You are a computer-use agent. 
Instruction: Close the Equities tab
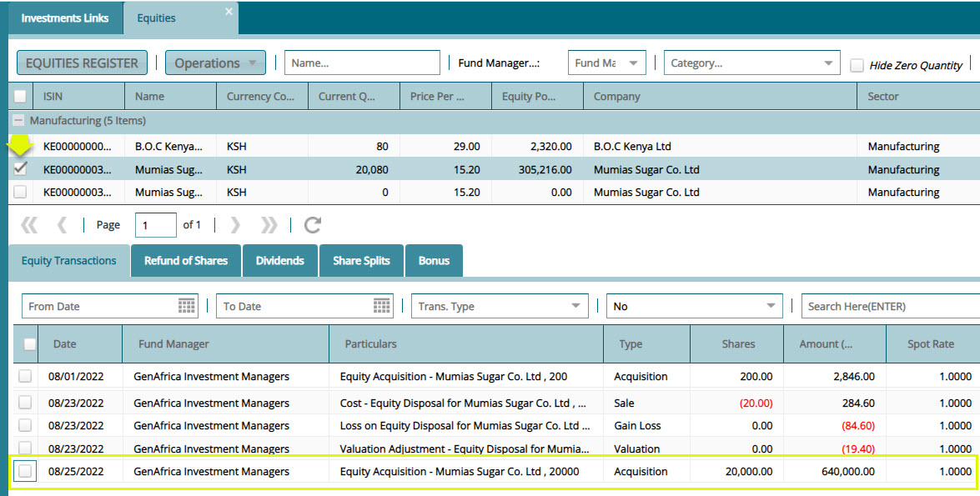[x=229, y=11]
